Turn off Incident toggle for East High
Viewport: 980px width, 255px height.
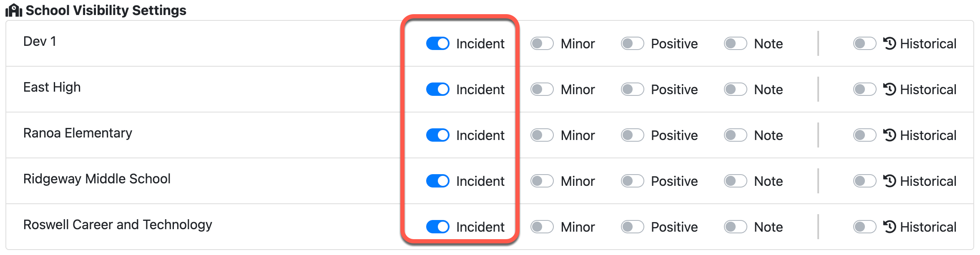[x=437, y=89]
